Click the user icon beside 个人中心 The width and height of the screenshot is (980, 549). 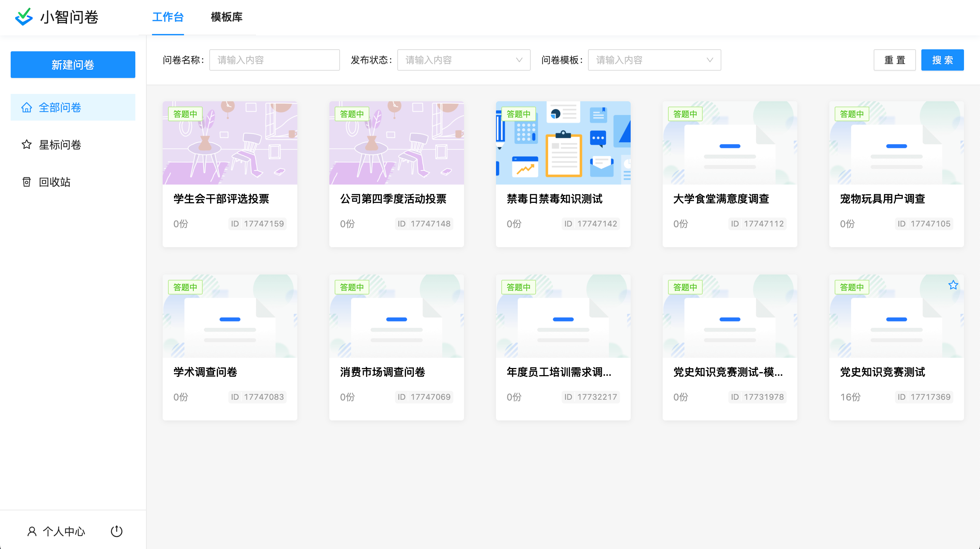pyautogui.click(x=32, y=531)
